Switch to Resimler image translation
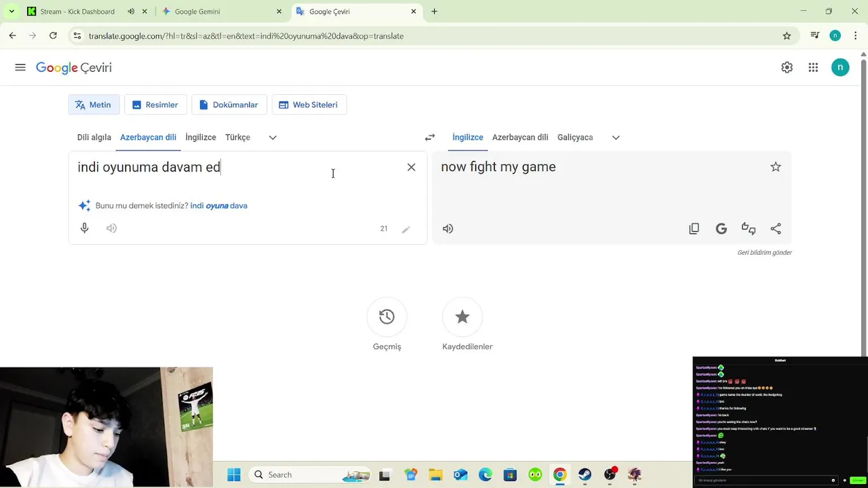This screenshot has width=868, height=488. click(155, 105)
